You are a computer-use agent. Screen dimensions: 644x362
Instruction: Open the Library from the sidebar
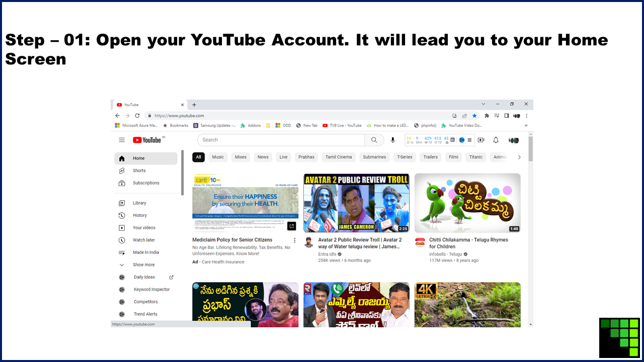click(139, 203)
